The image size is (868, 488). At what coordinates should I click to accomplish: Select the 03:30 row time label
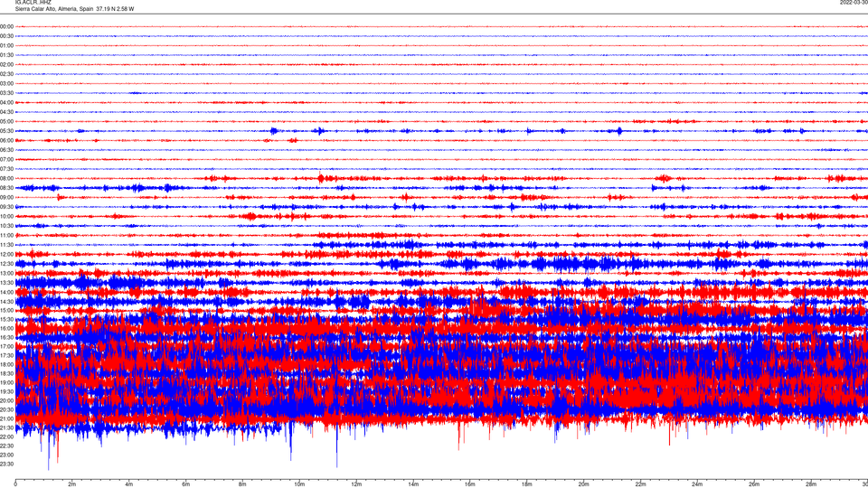[x=6, y=93]
